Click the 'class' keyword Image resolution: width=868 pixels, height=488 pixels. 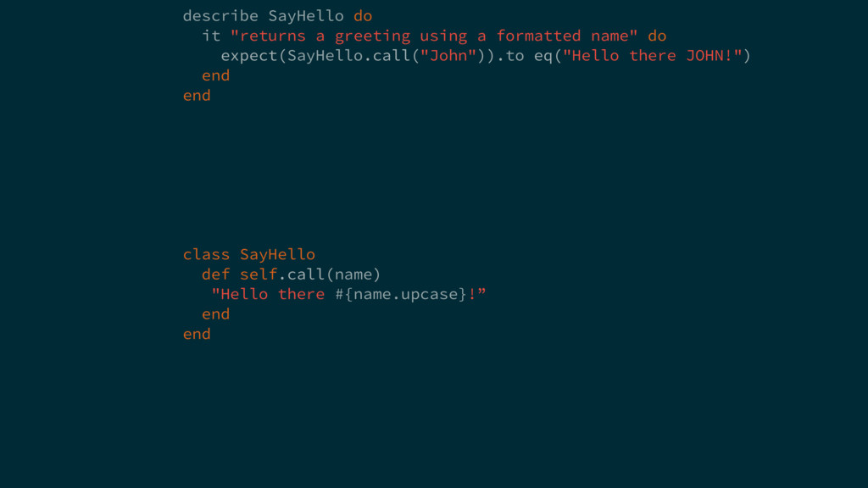[x=206, y=254]
